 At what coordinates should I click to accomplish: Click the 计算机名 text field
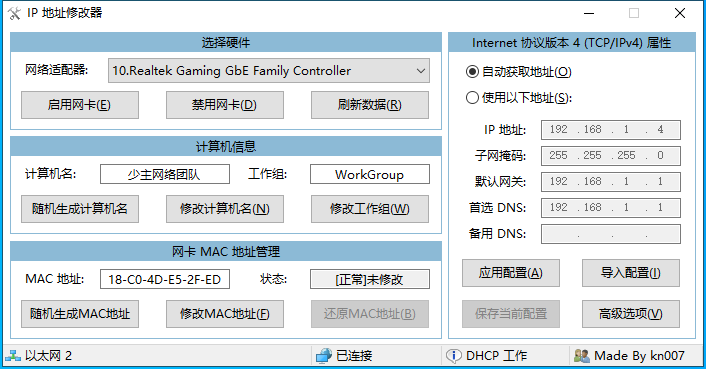pos(165,174)
